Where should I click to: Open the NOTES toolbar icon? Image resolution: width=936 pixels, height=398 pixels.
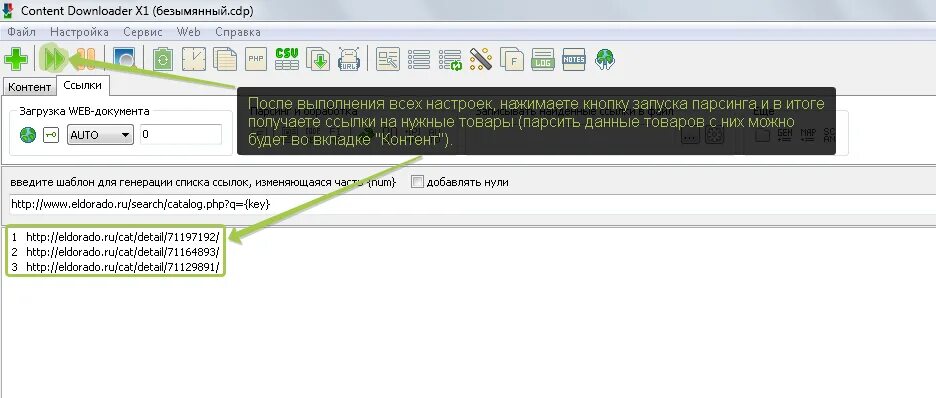[574, 59]
